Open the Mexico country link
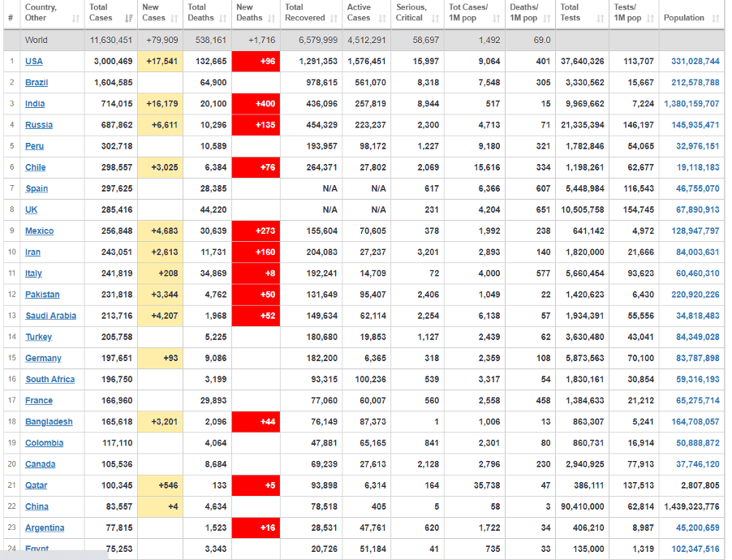732x560 pixels. [x=39, y=230]
